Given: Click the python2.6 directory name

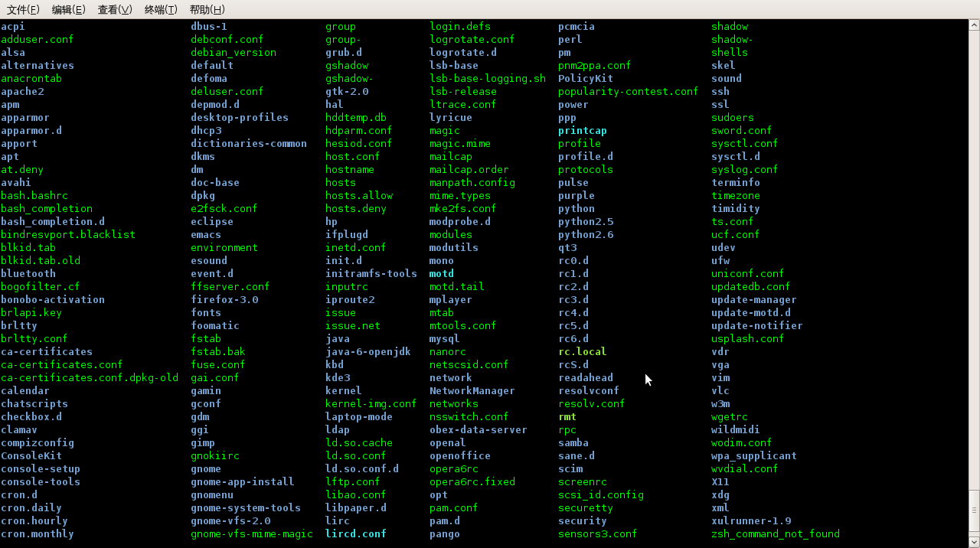Looking at the screenshot, I should tap(586, 234).
